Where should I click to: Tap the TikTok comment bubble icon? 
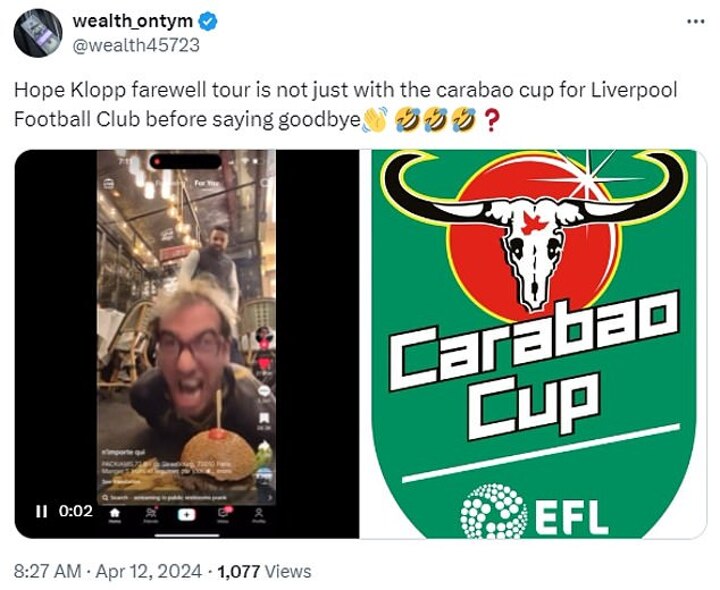pyautogui.click(x=264, y=391)
